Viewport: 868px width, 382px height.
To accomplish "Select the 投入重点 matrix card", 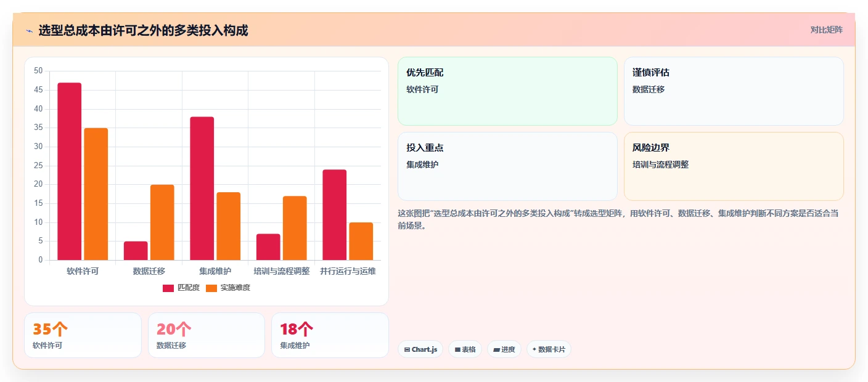I will point(507,166).
